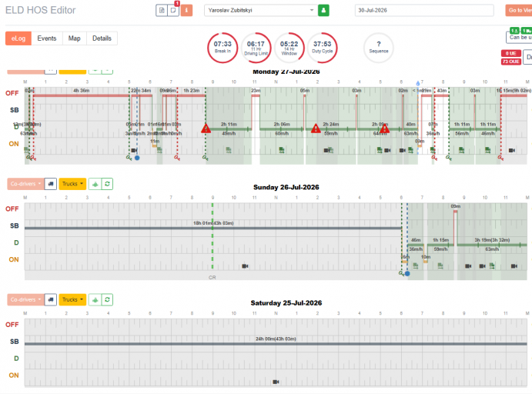Image resolution: width=532 pixels, height=394 pixels.
Task: Click blue circle marker on Sunday timeline
Action: (407, 273)
